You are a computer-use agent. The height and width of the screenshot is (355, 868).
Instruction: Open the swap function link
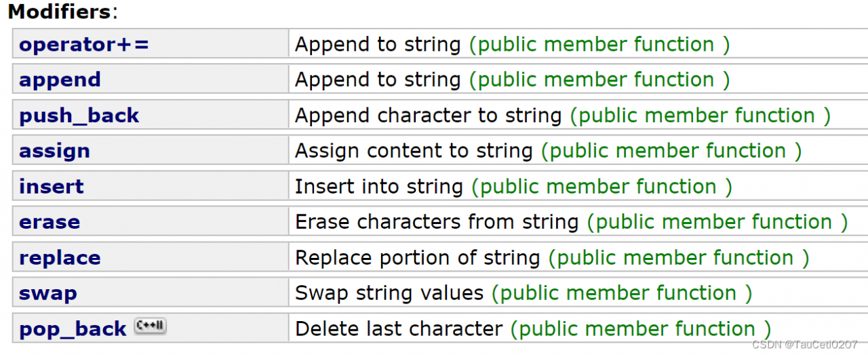pyautogui.click(x=47, y=293)
